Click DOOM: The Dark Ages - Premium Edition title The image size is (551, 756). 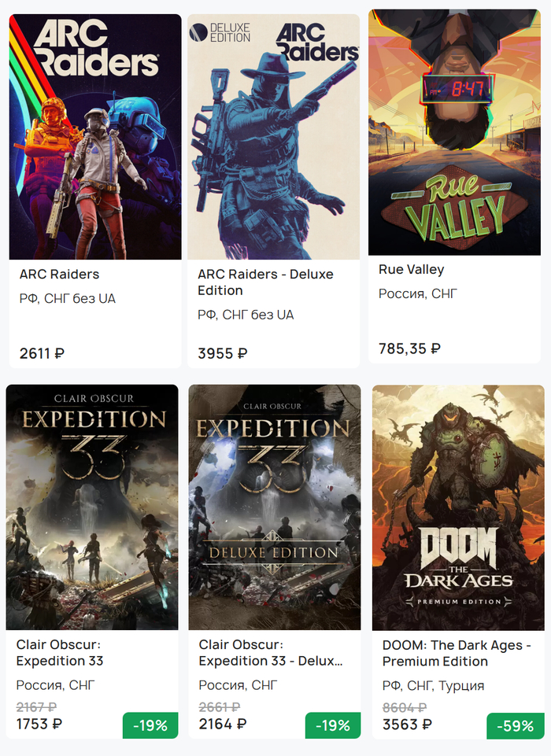click(457, 653)
